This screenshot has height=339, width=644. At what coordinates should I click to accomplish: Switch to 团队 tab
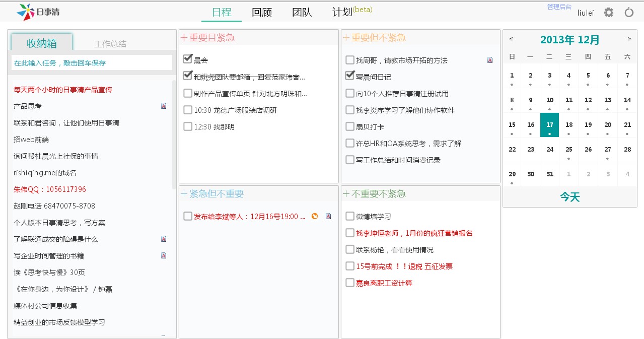point(302,13)
